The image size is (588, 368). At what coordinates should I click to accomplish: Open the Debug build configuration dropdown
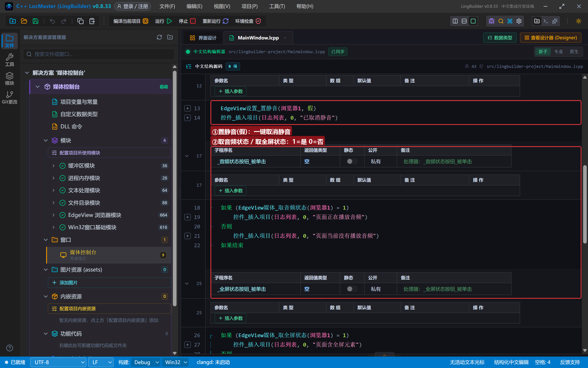[146, 362]
